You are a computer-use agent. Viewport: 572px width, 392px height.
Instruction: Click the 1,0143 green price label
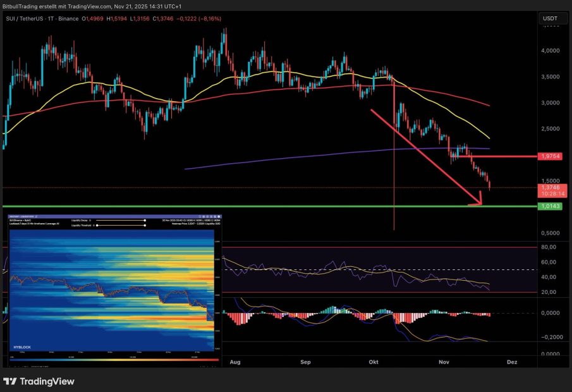tap(549, 206)
